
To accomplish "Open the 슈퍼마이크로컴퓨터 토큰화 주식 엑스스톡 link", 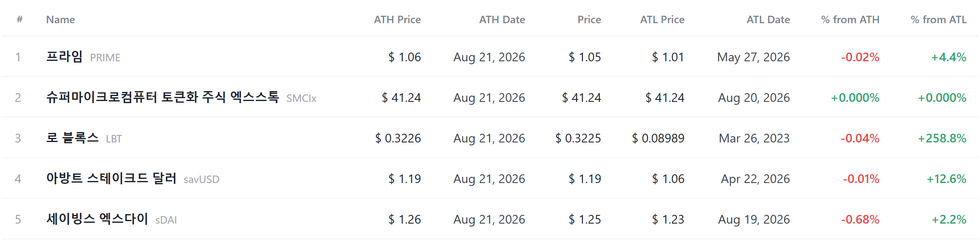I will pyautogui.click(x=163, y=97).
